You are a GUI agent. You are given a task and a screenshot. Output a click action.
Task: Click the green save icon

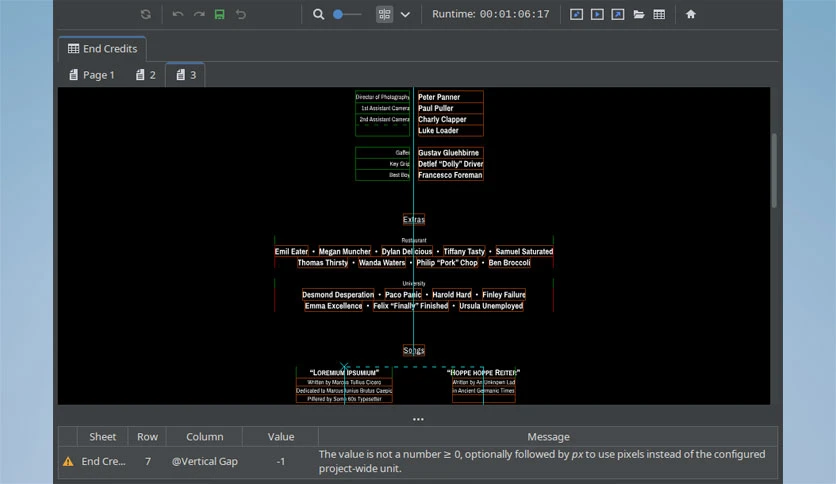click(x=220, y=14)
